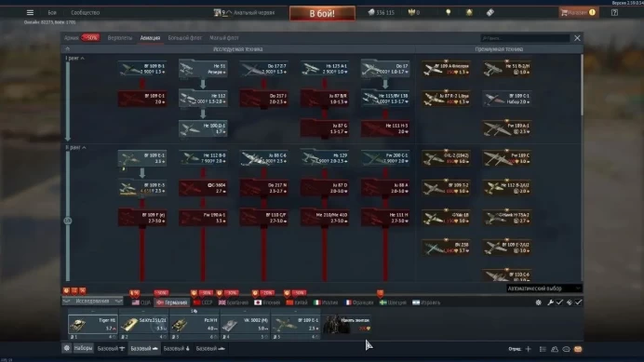
Task: Open the orange mail envelope icon
Action: click(x=578, y=349)
